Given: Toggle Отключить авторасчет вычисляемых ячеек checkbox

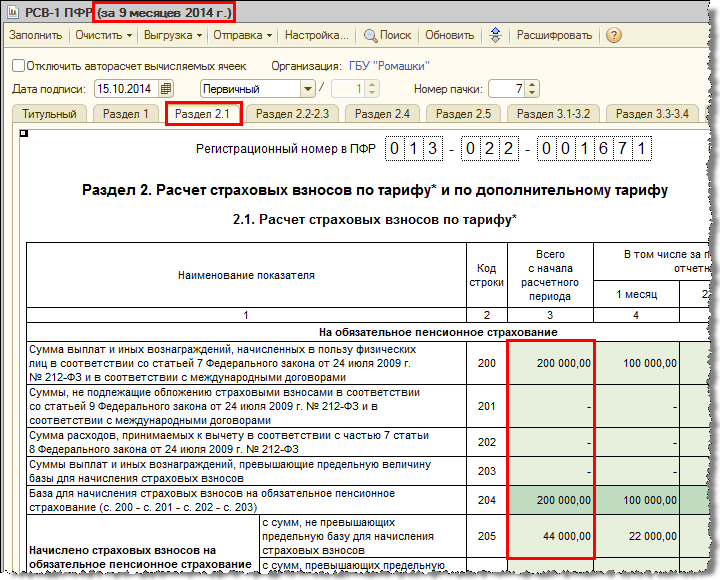Looking at the screenshot, I should pos(18,66).
